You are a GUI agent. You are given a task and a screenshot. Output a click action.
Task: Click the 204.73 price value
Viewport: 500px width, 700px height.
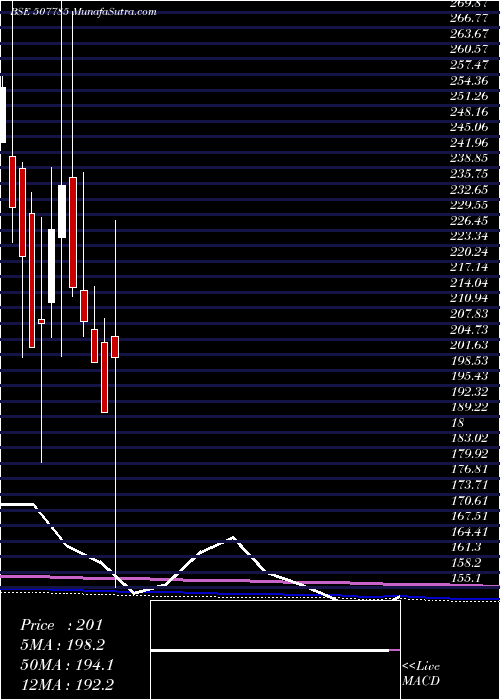point(470,329)
